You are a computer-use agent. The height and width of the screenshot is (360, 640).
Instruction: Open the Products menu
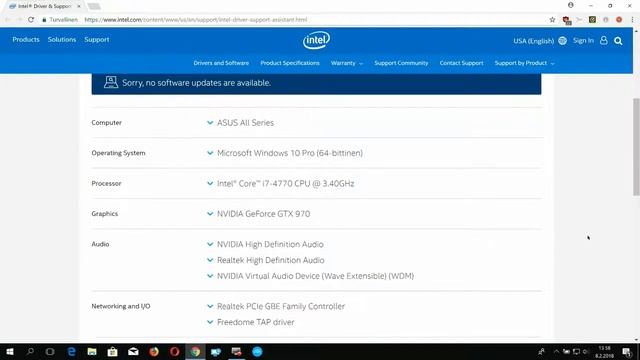pyautogui.click(x=26, y=40)
